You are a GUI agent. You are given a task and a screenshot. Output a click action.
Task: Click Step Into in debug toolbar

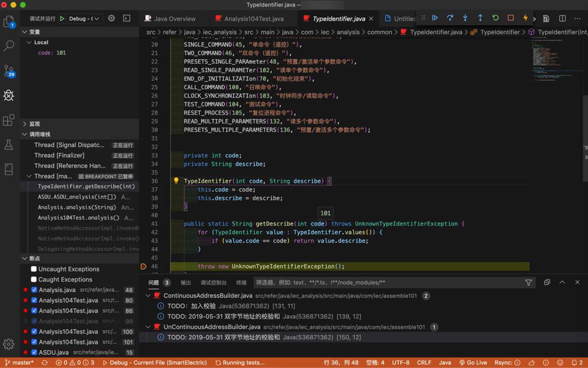[465, 18]
